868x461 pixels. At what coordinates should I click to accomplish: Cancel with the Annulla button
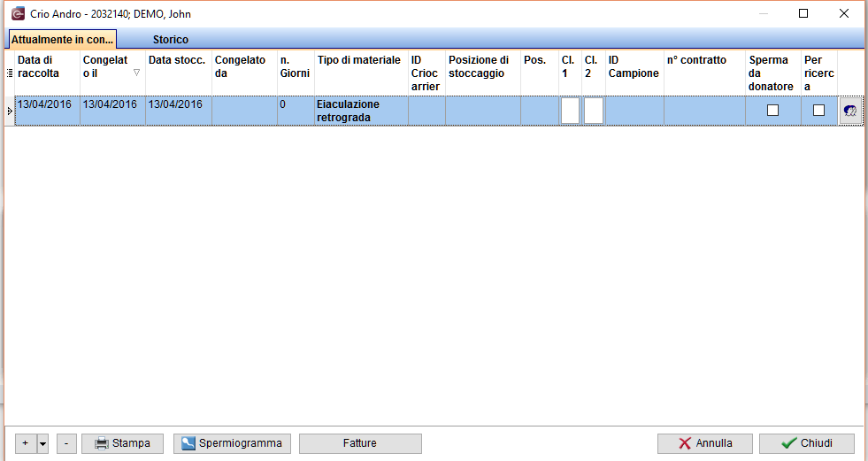pyautogui.click(x=704, y=444)
